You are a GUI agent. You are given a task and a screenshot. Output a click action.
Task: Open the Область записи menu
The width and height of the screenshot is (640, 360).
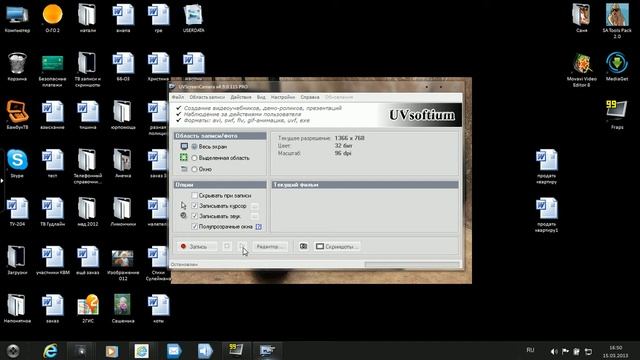click(207, 97)
